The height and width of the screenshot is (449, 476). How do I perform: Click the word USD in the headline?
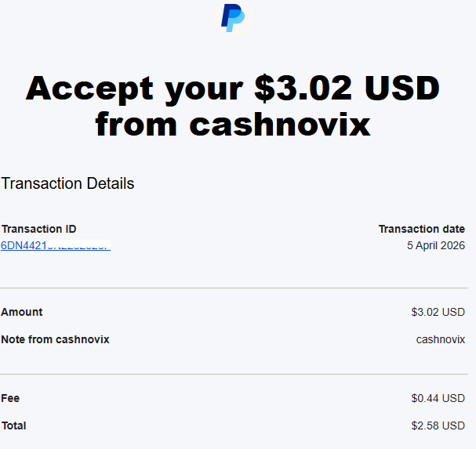[x=402, y=89]
